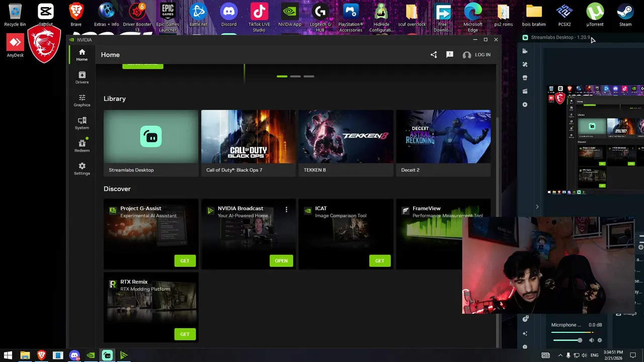Open Battle.net desktop icon
The height and width of the screenshot is (362, 644).
pos(198,15)
